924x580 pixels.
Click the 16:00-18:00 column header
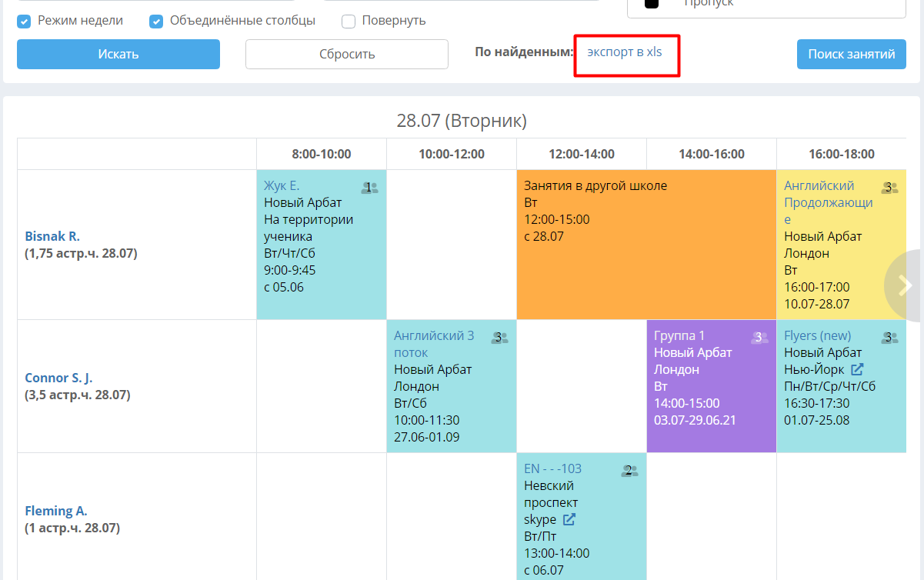842,154
